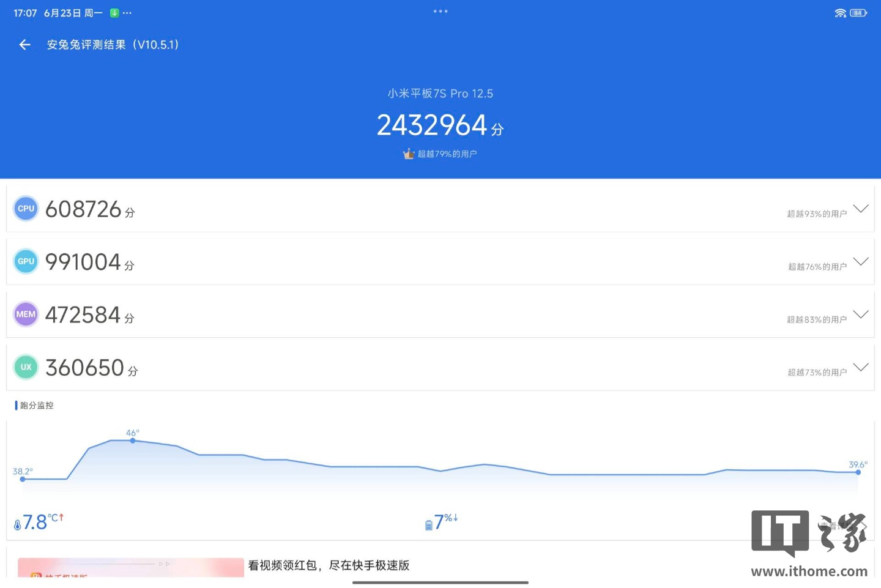The image size is (881, 588).
Task: Expand the GPU score details chevron
Action: [x=861, y=261]
